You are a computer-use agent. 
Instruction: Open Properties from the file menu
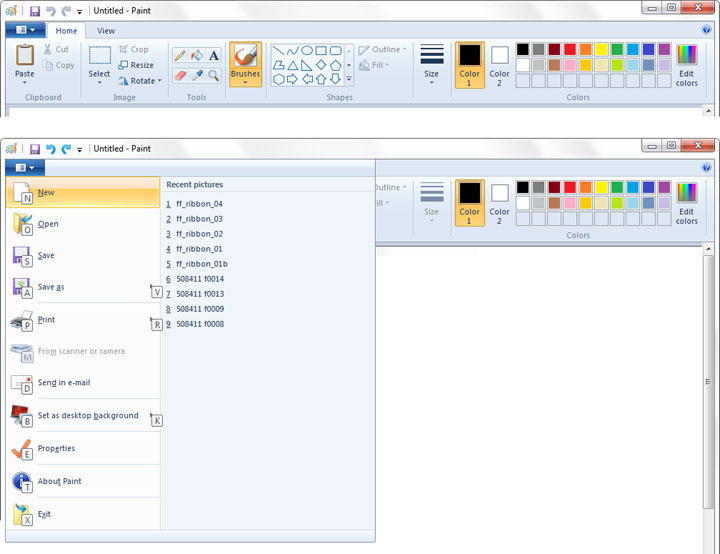(x=83, y=448)
